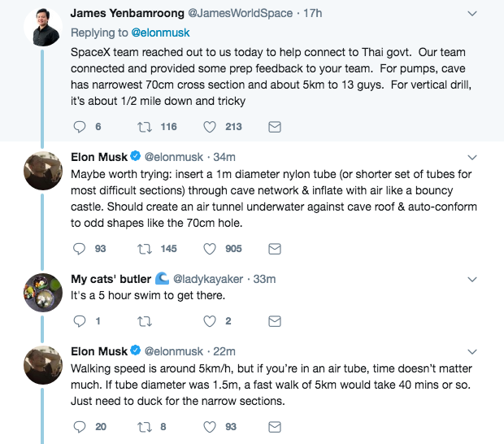504x444 pixels.
Task: Expand options menu on James Yenbamroong's tweet
Action: click(x=472, y=14)
